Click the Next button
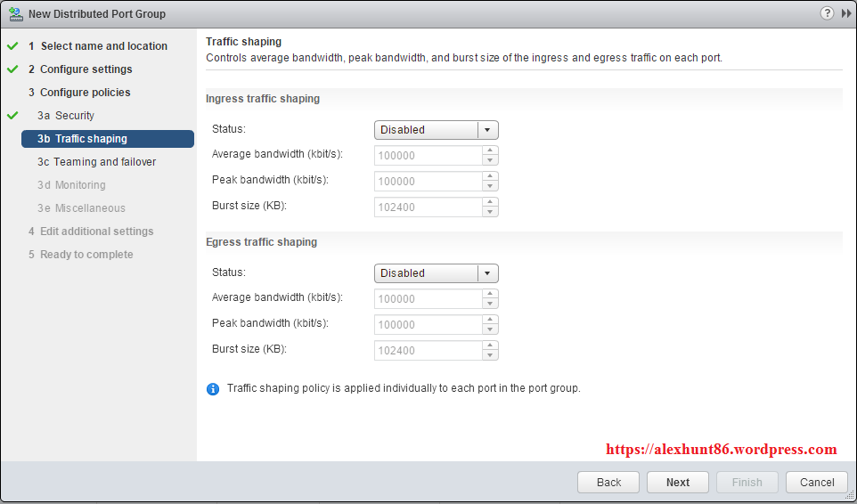 pos(678,482)
